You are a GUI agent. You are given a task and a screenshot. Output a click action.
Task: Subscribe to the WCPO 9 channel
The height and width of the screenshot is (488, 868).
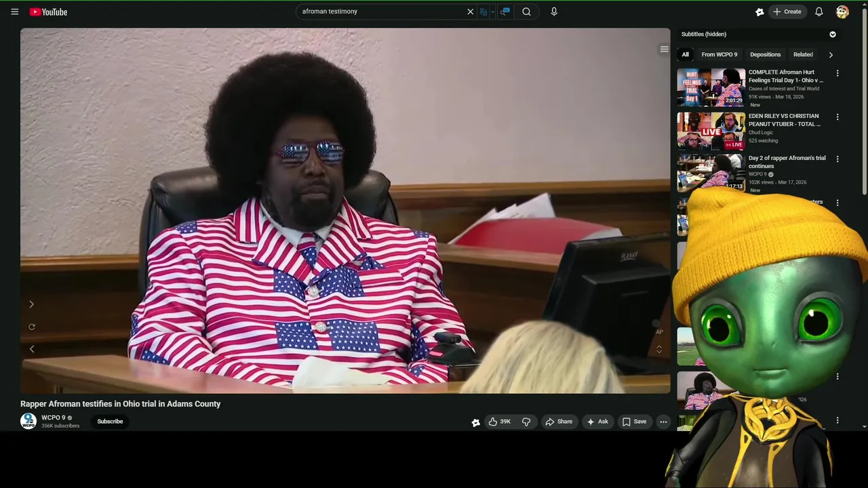[x=110, y=422]
